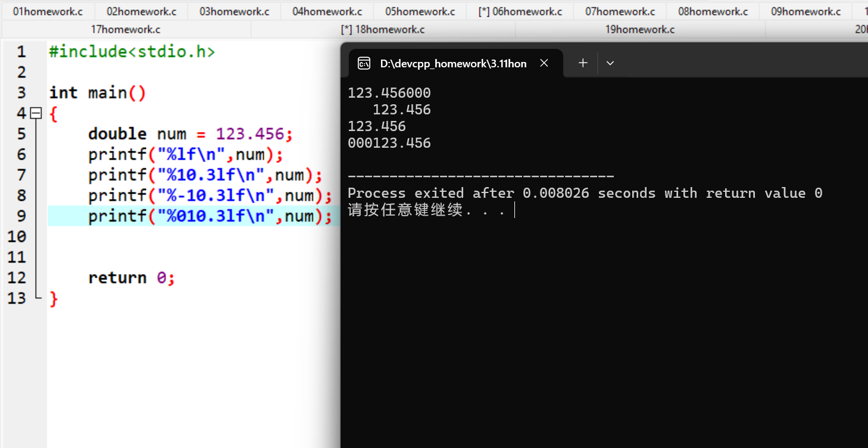Screen dimensions: 868x448
Task: Switch to the 17homework.c tab
Action: coord(126,29)
